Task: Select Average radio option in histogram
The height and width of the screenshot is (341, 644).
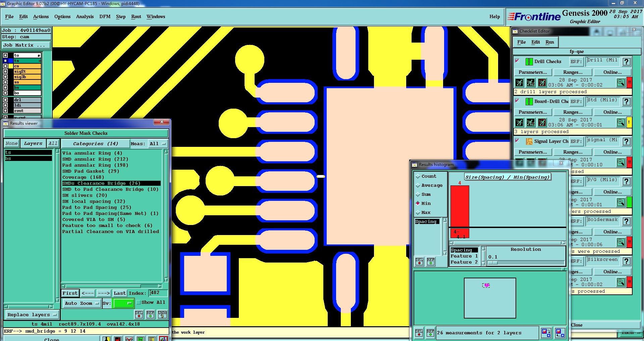Action: (x=418, y=185)
